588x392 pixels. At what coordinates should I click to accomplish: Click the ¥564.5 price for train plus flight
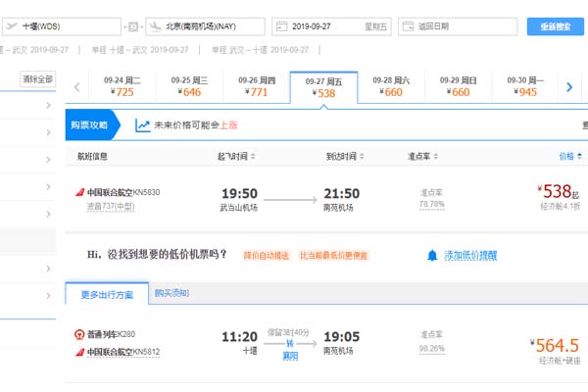click(x=555, y=346)
